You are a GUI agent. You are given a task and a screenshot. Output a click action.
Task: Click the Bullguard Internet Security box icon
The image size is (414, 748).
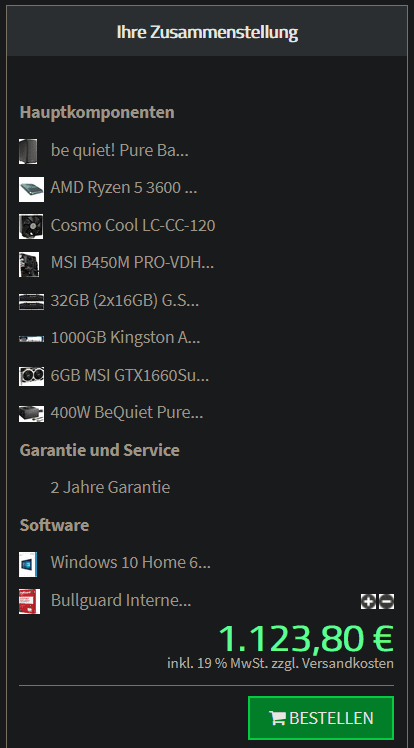30,601
